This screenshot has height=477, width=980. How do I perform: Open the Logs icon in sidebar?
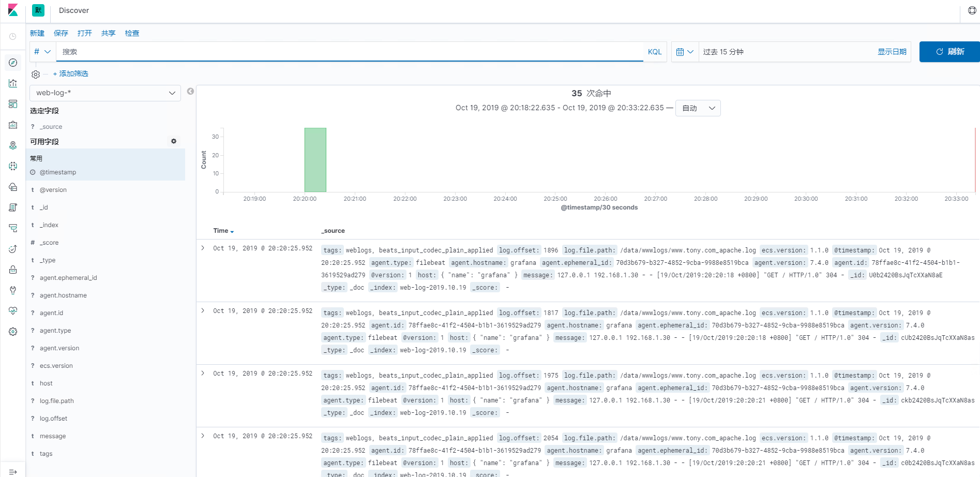coord(13,207)
